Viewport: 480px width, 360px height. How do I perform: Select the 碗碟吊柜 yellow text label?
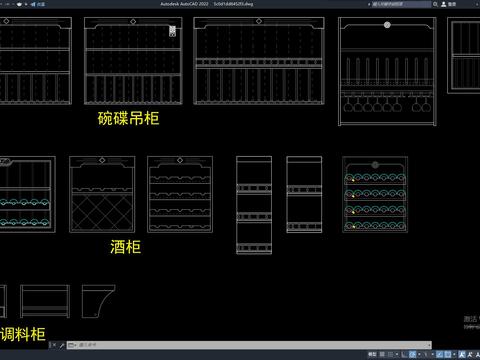pos(128,118)
